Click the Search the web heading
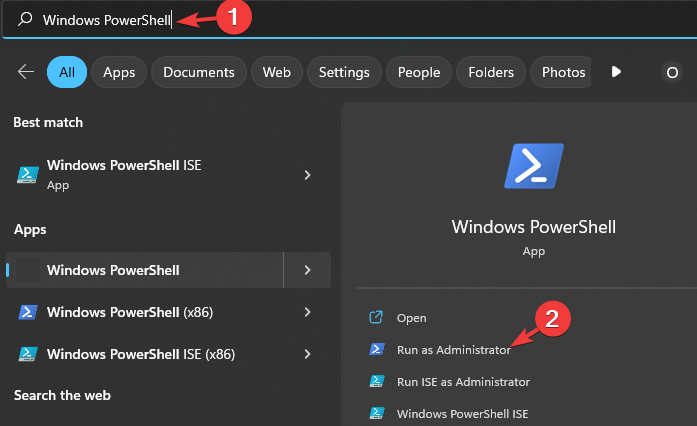 (x=62, y=395)
